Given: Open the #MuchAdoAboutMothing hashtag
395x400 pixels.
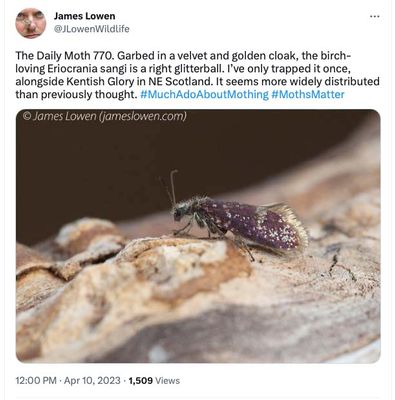Looking at the screenshot, I should [x=204, y=95].
